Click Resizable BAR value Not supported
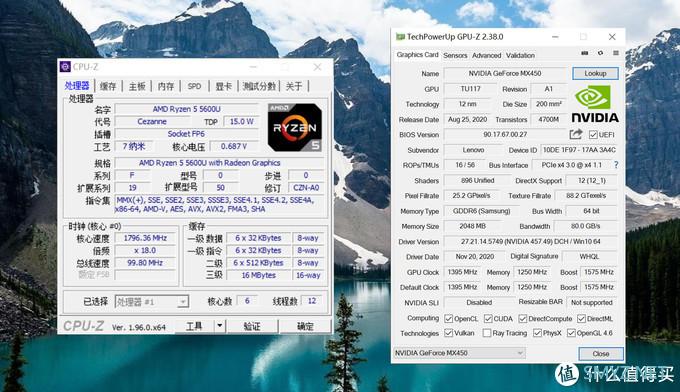Viewport: 680px width, 392px height. tap(592, 302)
